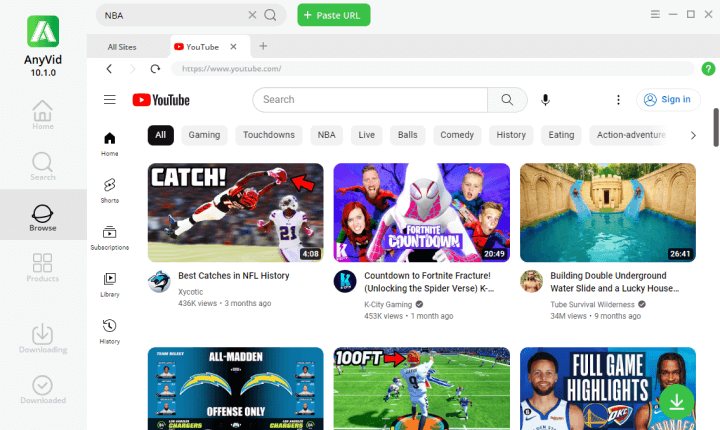Open Tube Survival Wilderness channel name
Image resolution: width=720 pixels, height=430 pixels.
click(592, 305)
